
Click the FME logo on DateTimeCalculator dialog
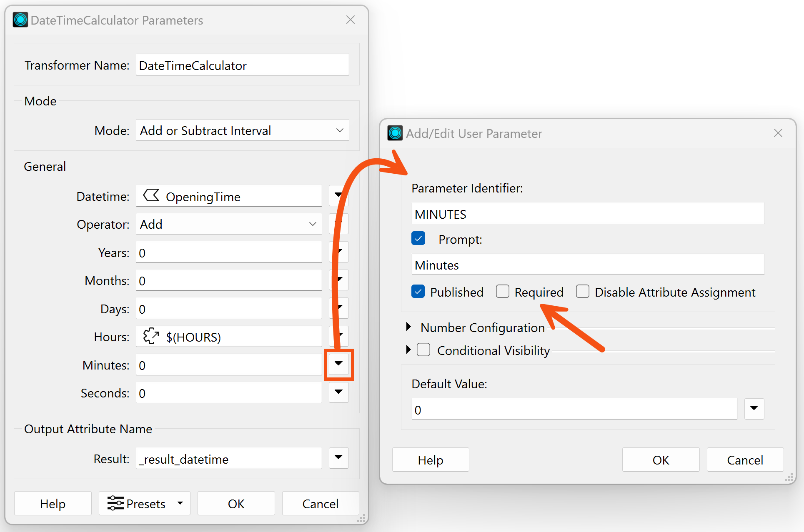pyautogui.click(x=20, y=20)
